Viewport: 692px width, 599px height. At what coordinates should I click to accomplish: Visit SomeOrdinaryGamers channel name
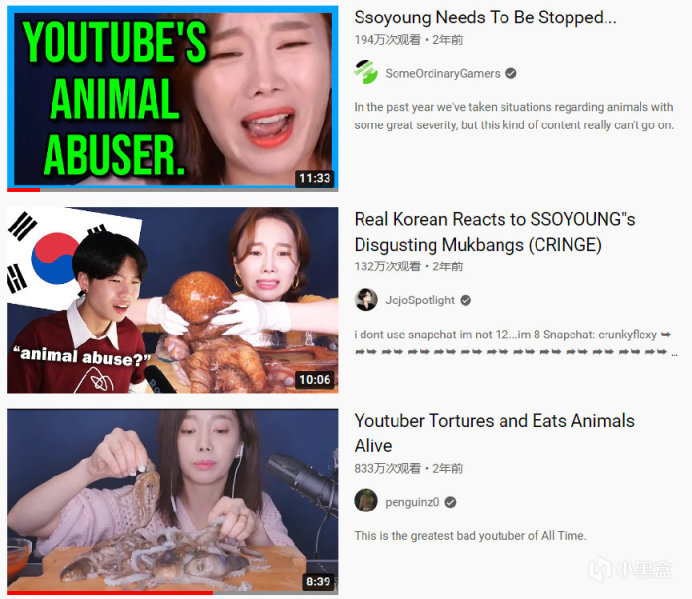443,73
